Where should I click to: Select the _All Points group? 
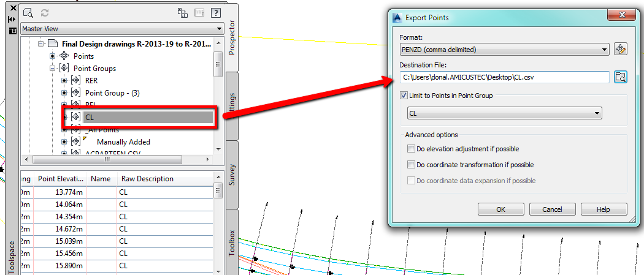[102, 130]
